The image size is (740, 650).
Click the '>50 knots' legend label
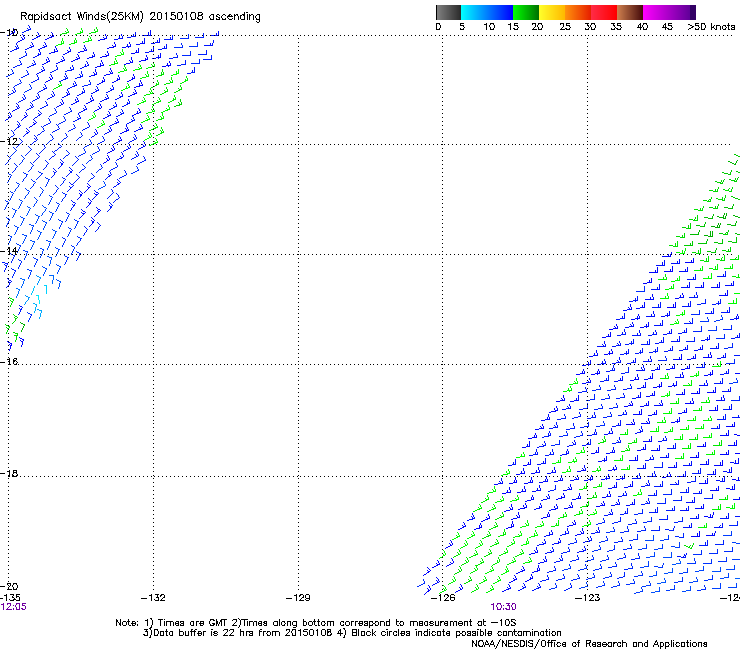pos(711,27)
